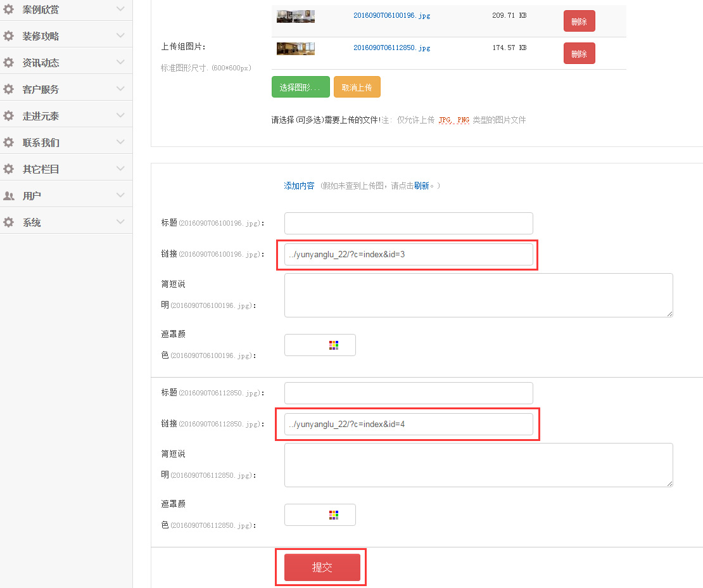The image size is (703, 588).
Task: Expand the 其它栏目 menu chevron
Action: [x=120, y=169]
